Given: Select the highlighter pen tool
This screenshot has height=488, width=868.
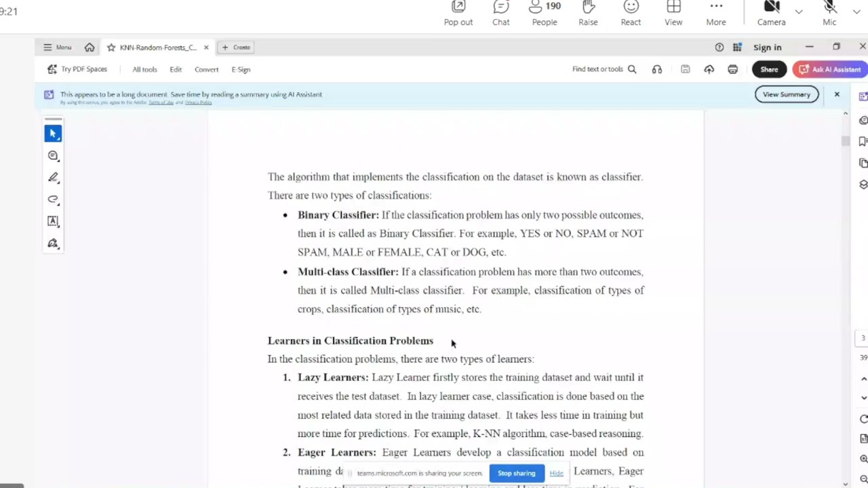Looking at the screenshot, I should tap(53, 178).
